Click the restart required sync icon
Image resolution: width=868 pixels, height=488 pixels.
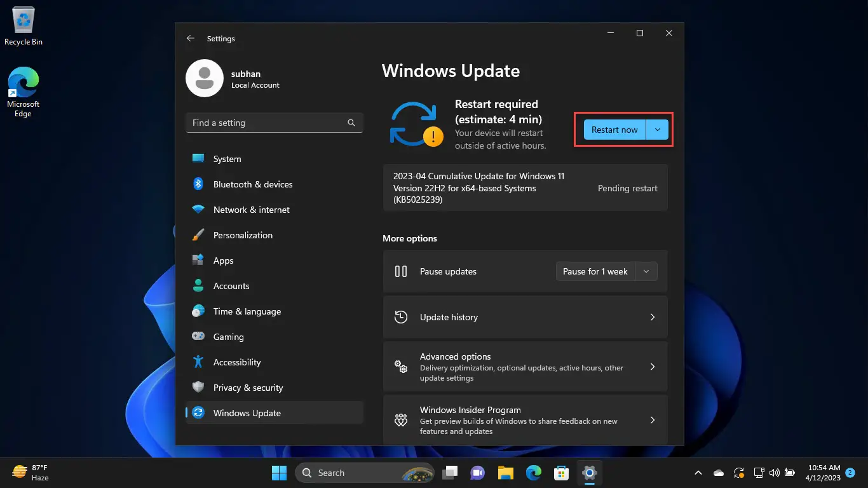click(416, 125)
